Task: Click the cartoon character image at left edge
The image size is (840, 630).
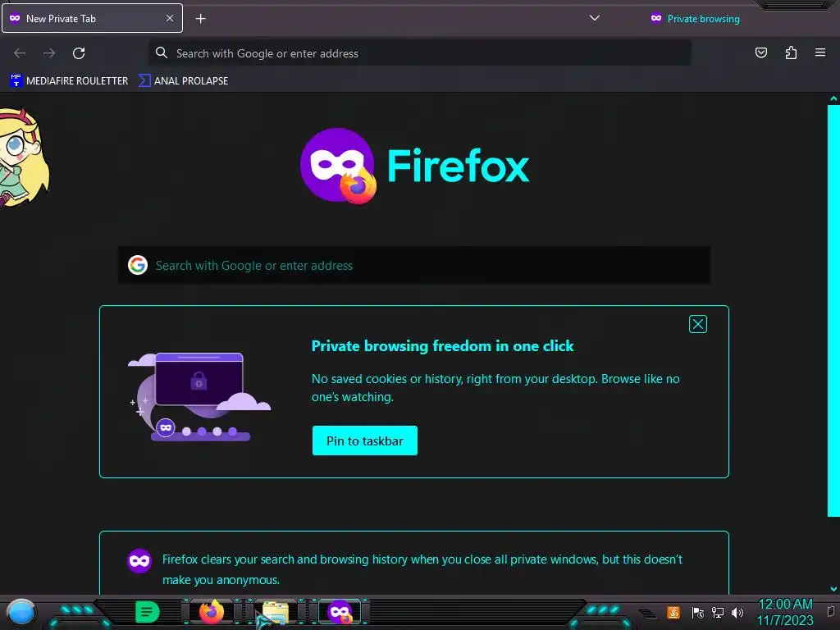Action: tap(24, 157)
